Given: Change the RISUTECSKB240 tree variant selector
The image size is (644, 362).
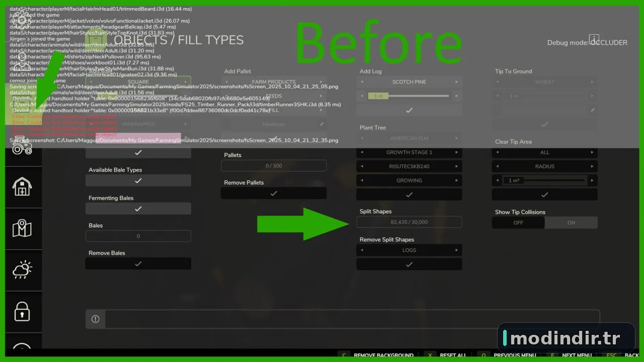Looking at the screenshot, I should (x=409, y=166).
